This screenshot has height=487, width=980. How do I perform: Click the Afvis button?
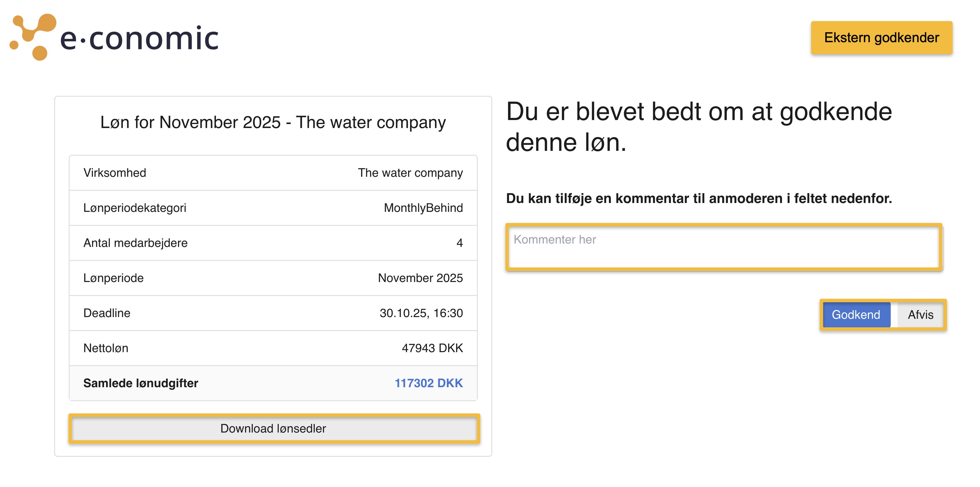(x=920, y=314)
